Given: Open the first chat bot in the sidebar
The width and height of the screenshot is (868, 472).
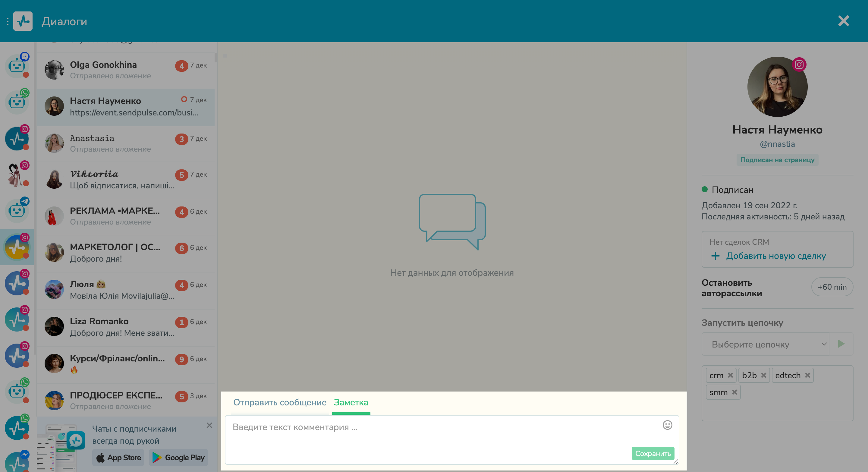Looking at the screenshot, I should pyautogui.click(x=17, y=66).
